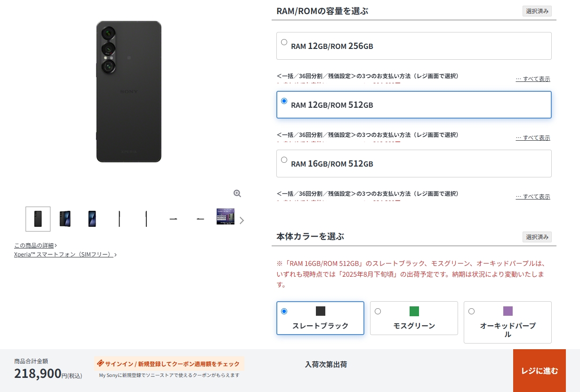Select the RAM 16GB/ROM 512GB option

[414, 163]
